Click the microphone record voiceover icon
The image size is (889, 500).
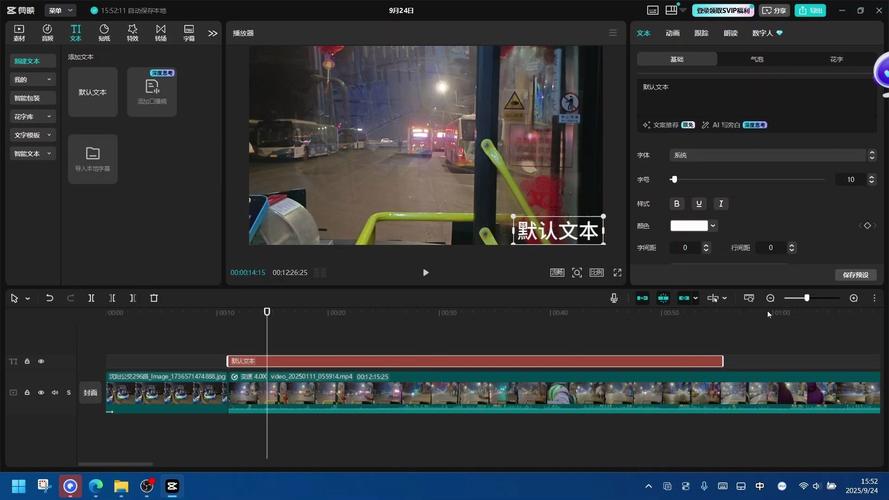pos(614,298)
